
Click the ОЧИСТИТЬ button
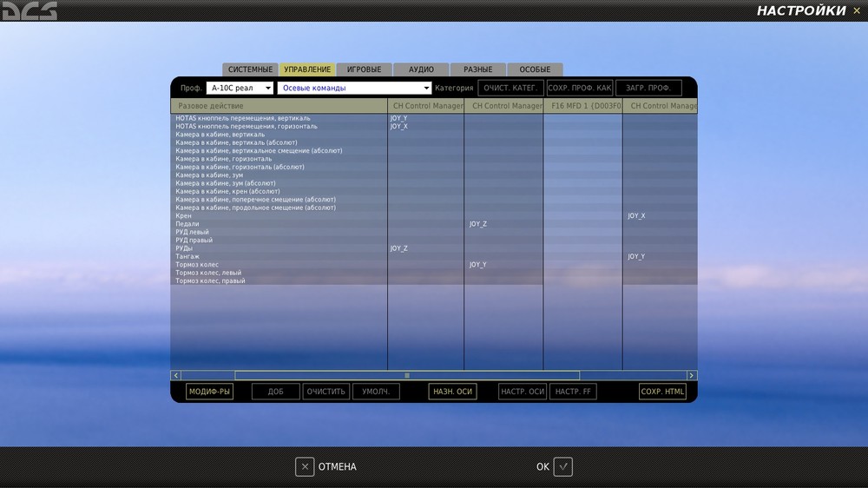point(326,391)
